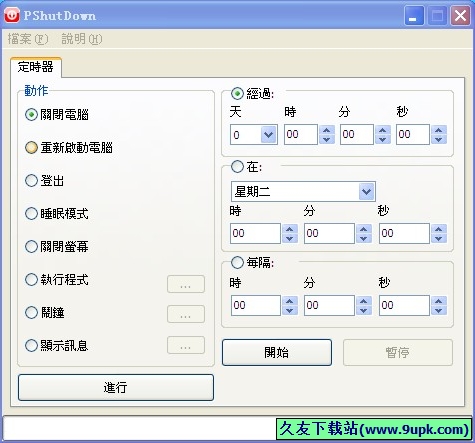
Task: Enable the 在 scheduled time mode
Action: (x=237, y=167)
